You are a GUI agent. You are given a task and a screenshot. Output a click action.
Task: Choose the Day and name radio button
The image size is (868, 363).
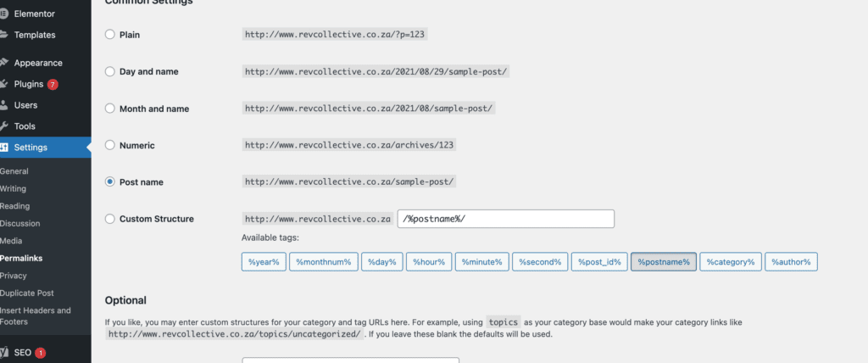[109, 71]
